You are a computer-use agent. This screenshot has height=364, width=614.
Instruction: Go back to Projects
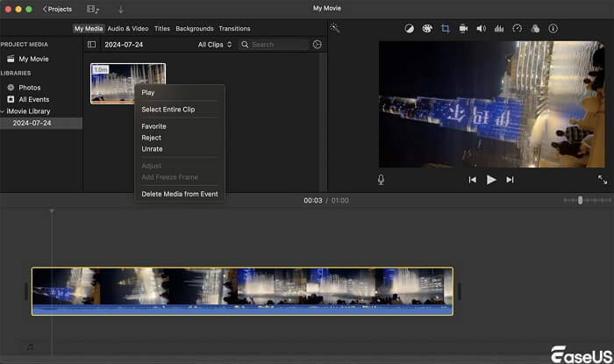coord(58,9)
